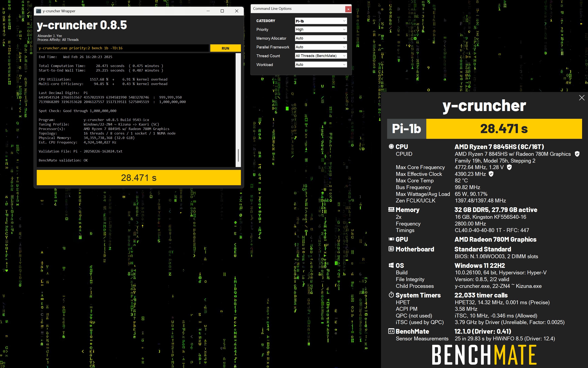Close the Command Line Options window

coord(348,9)
